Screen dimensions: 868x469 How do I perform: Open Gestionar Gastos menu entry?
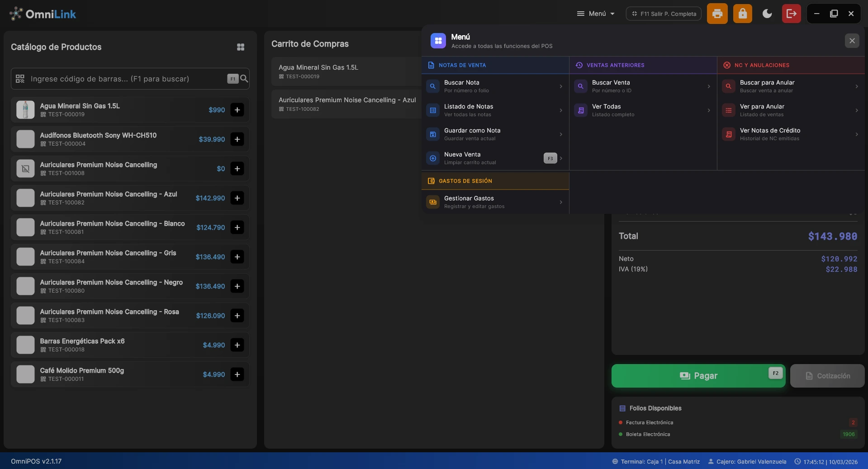pos(495,202)
